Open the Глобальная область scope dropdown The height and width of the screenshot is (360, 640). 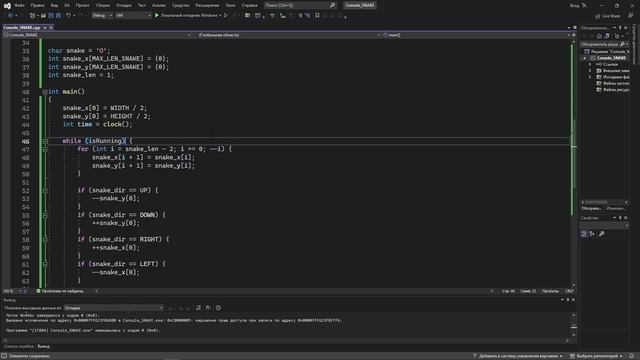coord(287,35)
